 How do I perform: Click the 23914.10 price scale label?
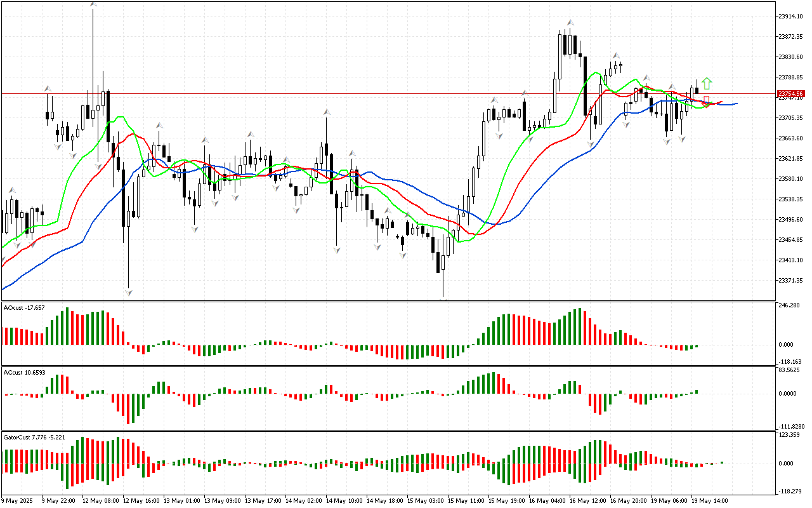(790, 16)
